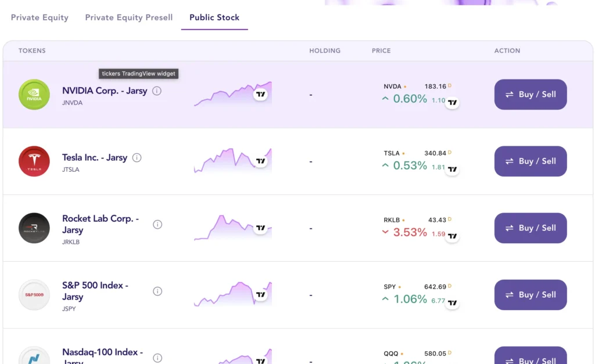Screen dimensions: 595x364
Task: Open info icon next to S&P 500 Index - Jarsy
Action: (157, 291)
